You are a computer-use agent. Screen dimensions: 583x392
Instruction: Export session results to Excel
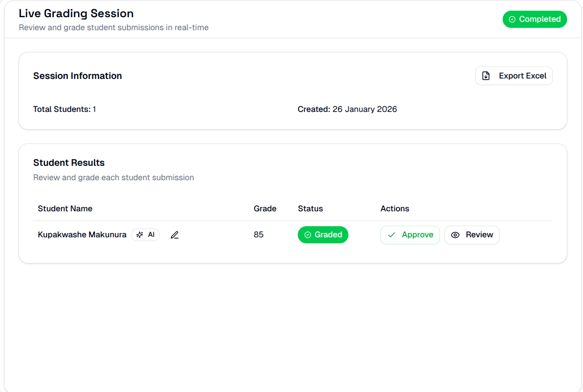tap(514, 75)
